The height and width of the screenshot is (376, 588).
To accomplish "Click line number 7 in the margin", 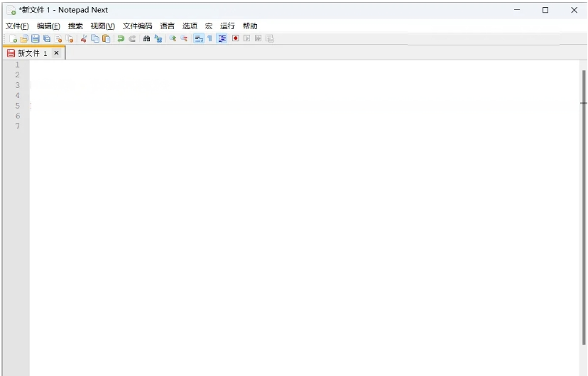I will 17,126.
